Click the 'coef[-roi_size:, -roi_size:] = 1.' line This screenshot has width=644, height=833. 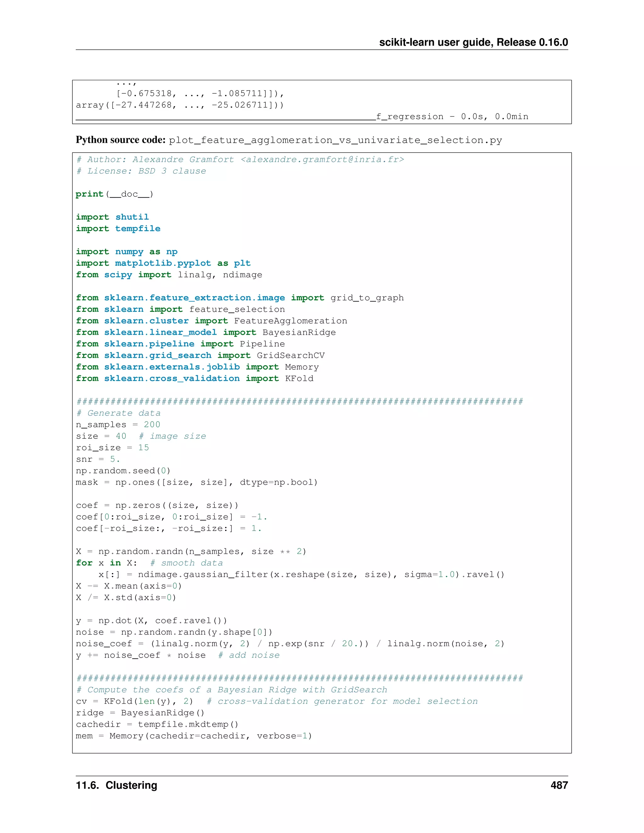169,528
